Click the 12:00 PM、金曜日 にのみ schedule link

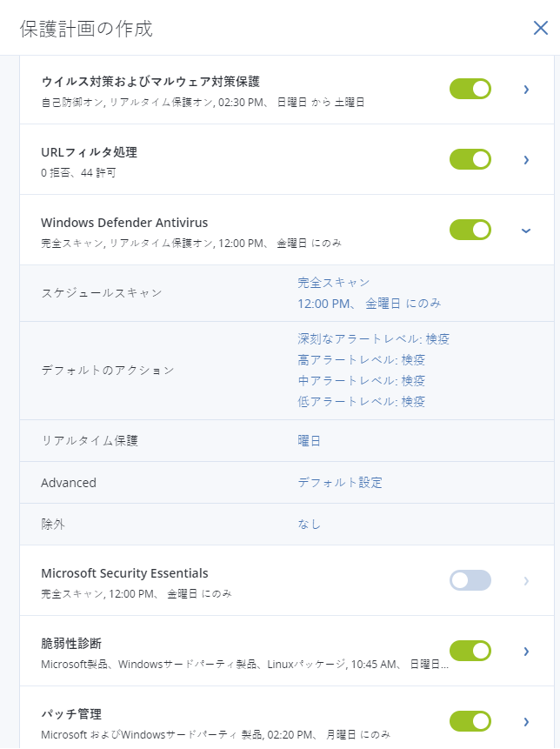(x=369, y=304)
